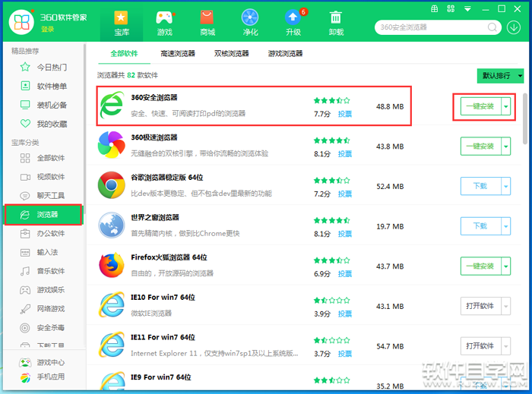532x394 pixels.
Task: Select 视频软件 category
Action: (43, 177)
